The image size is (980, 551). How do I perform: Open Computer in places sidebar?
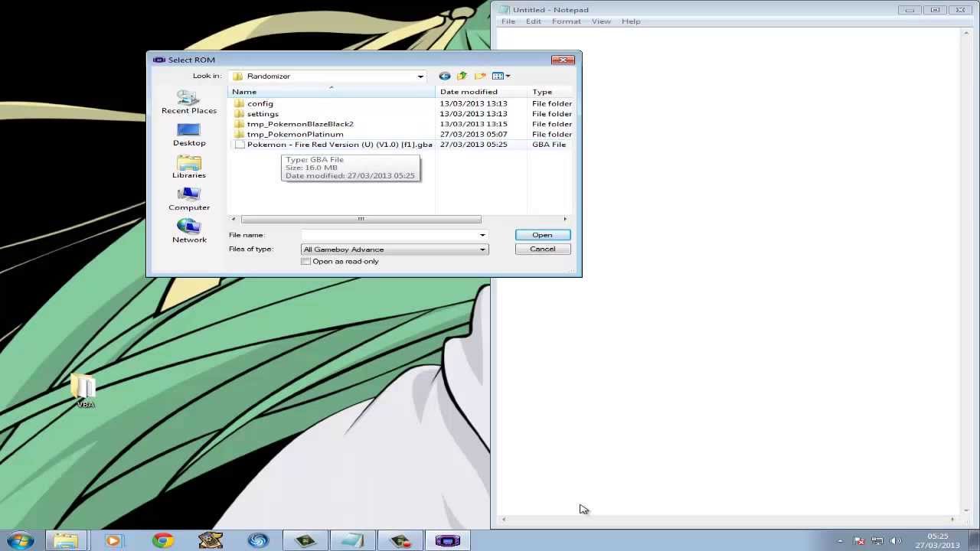[189, 198]
